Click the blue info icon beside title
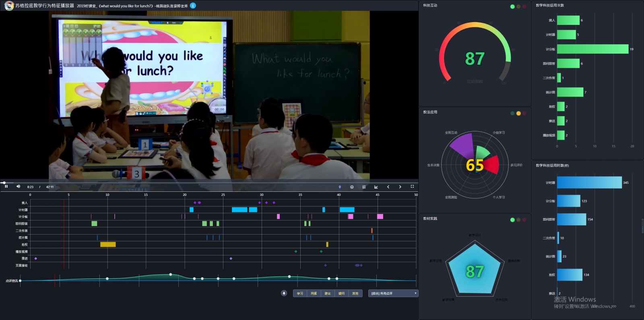 tap(193, 6)
